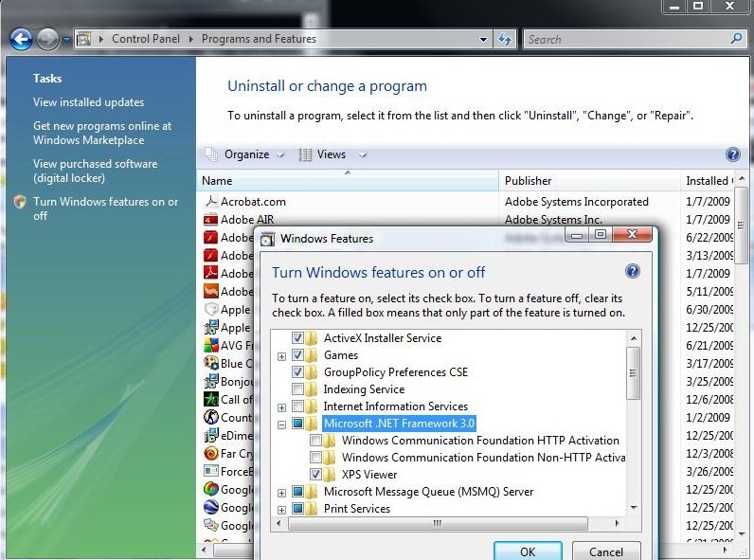Screen dimensions: 754x560
Task: Click the Forward navigation arrow button
Action: (x=47, y=40)
